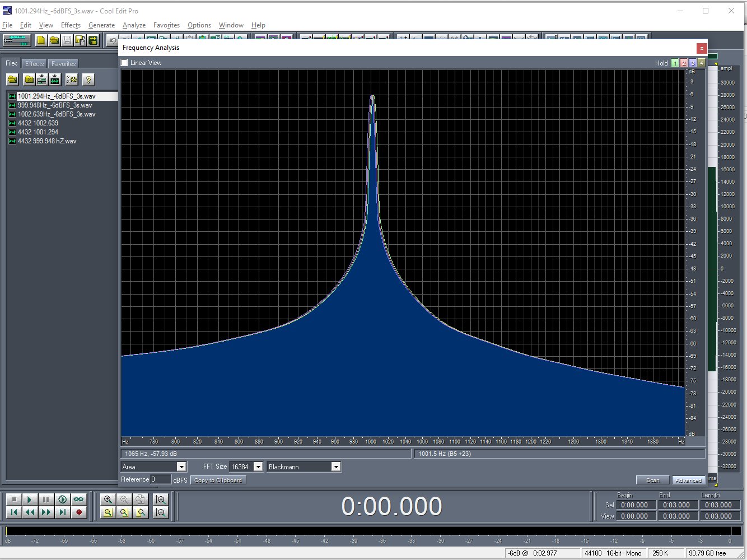The width and height of the screenshot is (747, 560).
Task: Open the Analyze menu
Action: click(x=134, y=25)
